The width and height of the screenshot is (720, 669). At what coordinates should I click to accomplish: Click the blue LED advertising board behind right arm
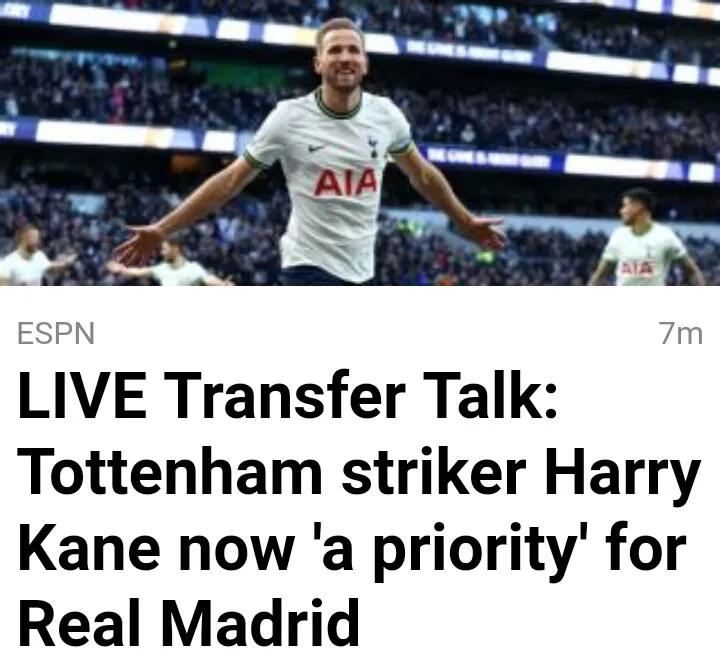pos(488,160)
